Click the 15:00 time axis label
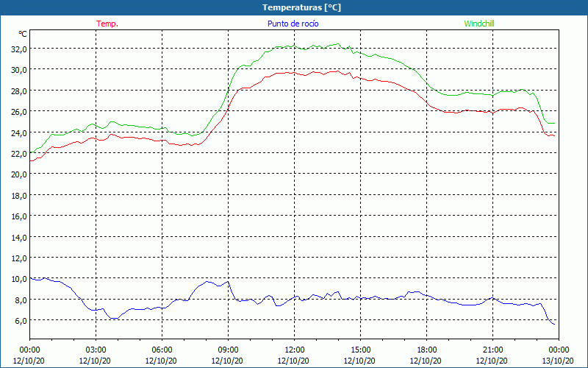 coord(360,350)
